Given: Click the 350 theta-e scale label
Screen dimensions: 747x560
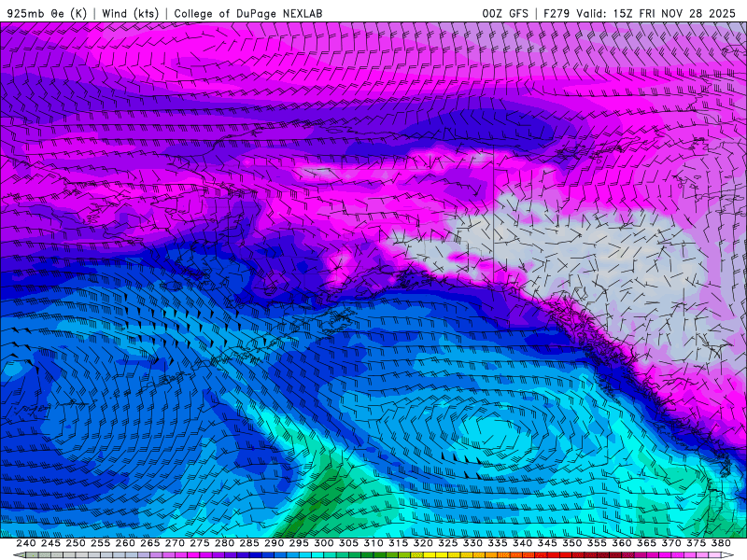Looking at the screenshot, I should tap(571, 543).
